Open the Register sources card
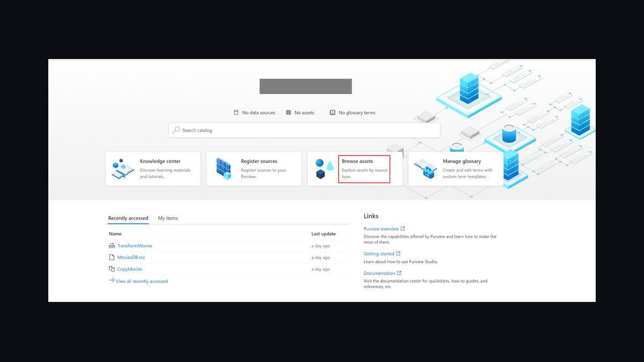Viewport: 644px width, 362px height. tap(254, 169)
